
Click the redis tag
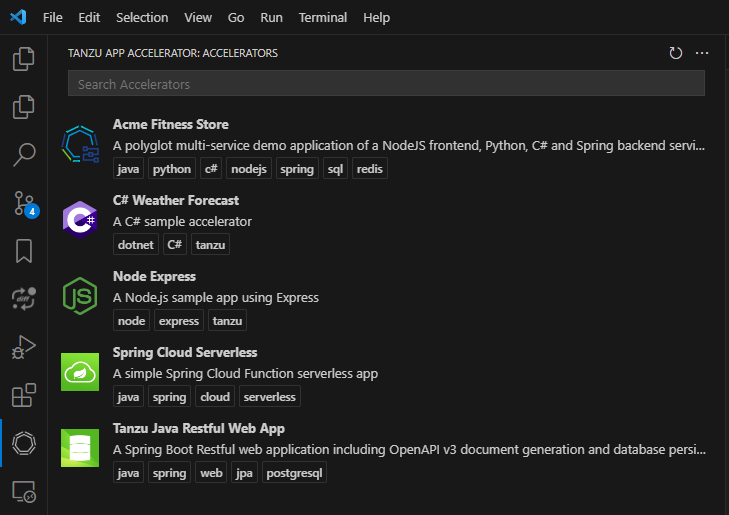[370, 168]
